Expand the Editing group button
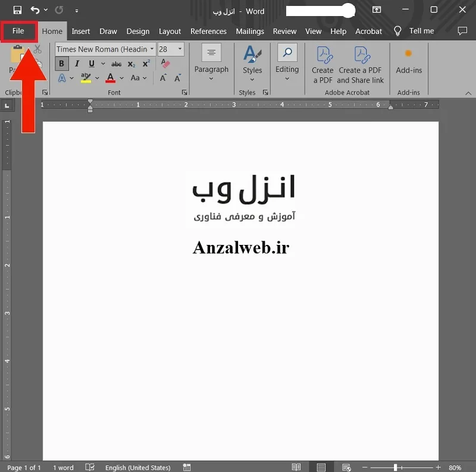The image size is (476, 472). (x=287, y=63)
